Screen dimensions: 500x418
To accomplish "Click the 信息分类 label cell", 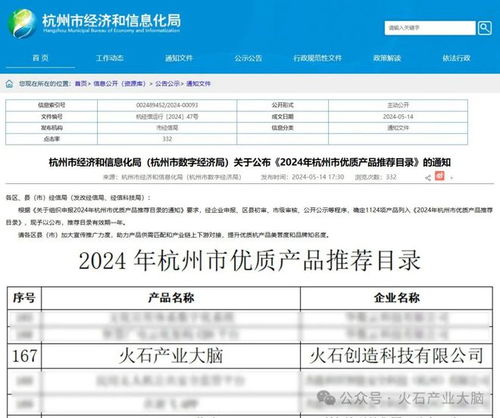I will pos(283,128).
